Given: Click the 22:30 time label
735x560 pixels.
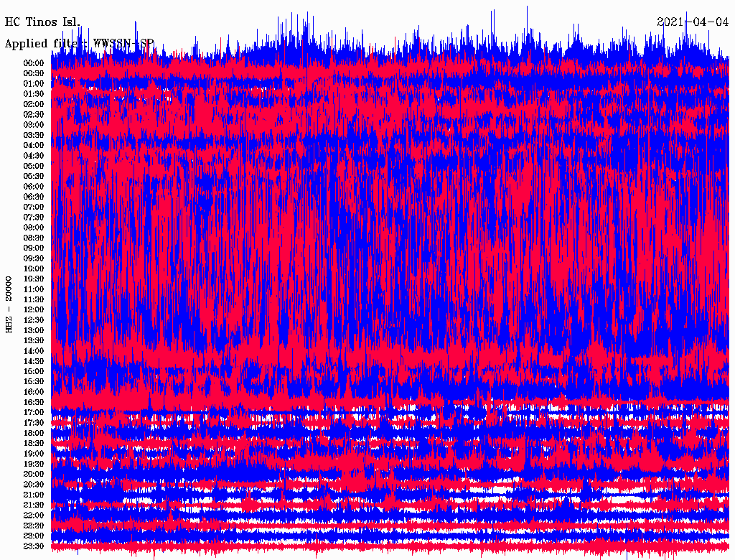Looking at the screenshot, I should pos(34,526).
